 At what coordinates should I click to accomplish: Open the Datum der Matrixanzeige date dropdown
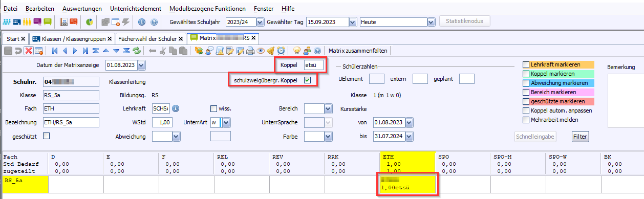tap(141, 65)
